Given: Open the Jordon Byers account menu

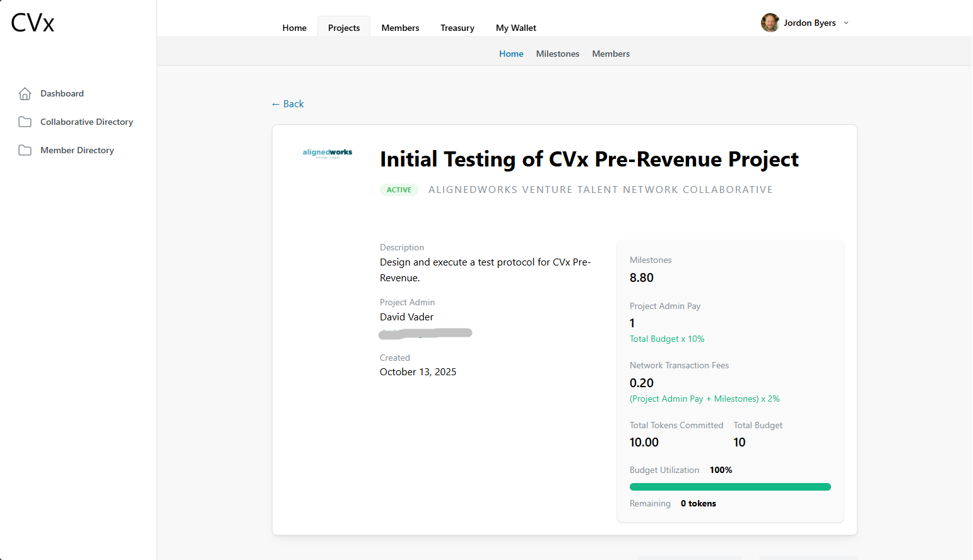Looking at the screenshot, I should (810, 23).
